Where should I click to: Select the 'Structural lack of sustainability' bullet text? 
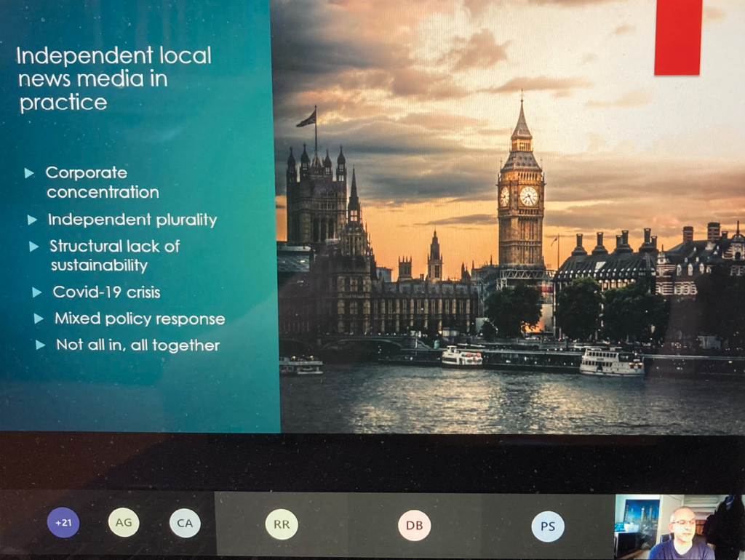tap(114, 255)
